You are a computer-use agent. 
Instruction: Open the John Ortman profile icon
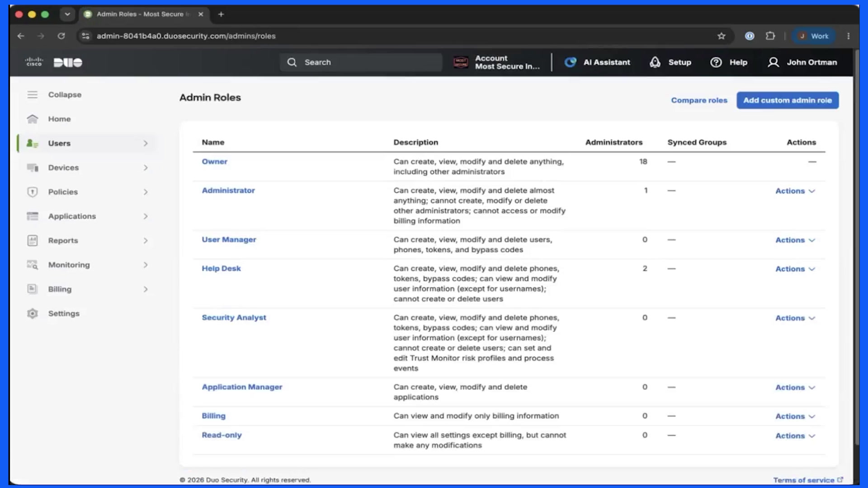774,62
